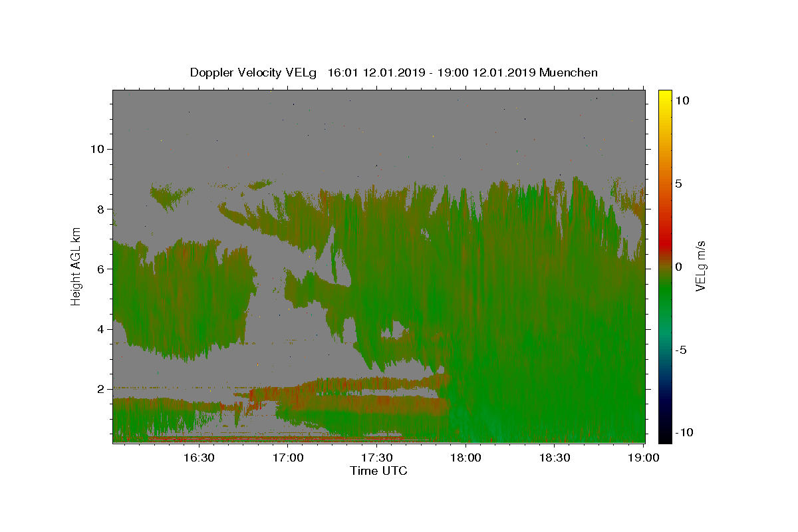
Task: Click the 16:30 time tick label
Action: click(x=198, y=458)
